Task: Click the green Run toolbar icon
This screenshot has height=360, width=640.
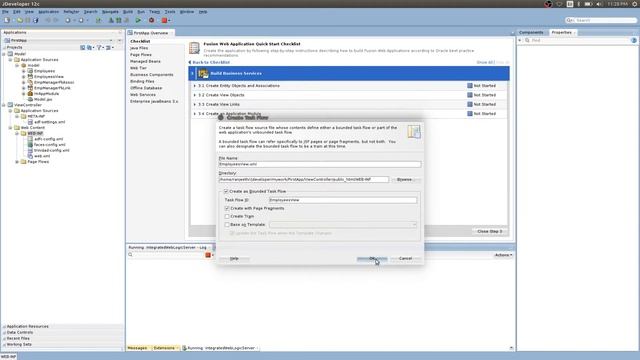Action: tap(138, 20)
